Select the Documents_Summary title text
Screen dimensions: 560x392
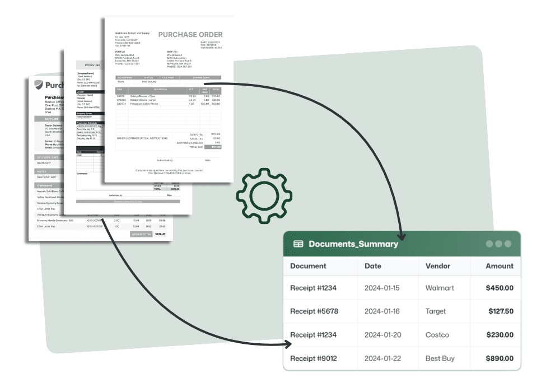(353, 244)
